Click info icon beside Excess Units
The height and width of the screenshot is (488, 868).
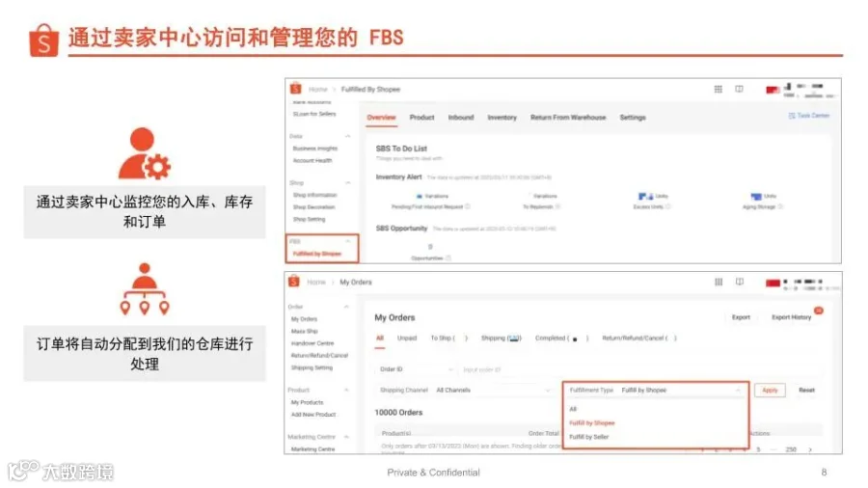click(x=668, y=206)
